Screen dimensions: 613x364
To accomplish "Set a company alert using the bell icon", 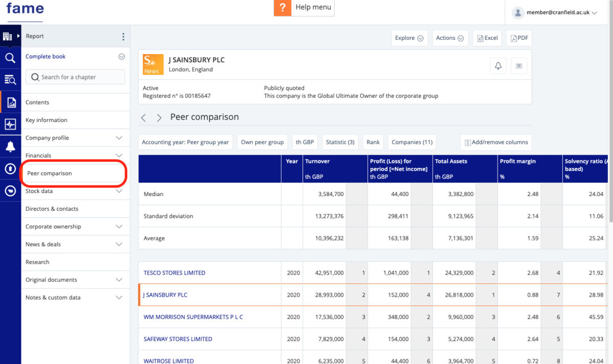I will coord(498,66).
